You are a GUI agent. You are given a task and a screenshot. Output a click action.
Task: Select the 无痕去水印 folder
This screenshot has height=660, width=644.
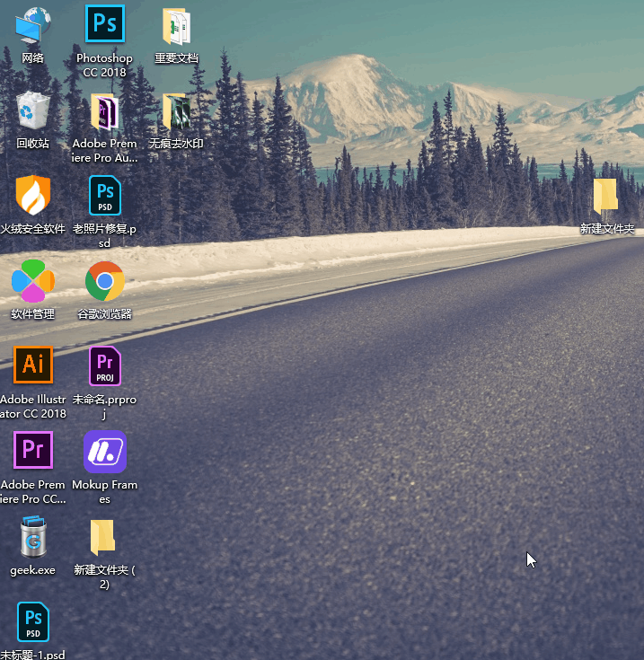point(176,111)
